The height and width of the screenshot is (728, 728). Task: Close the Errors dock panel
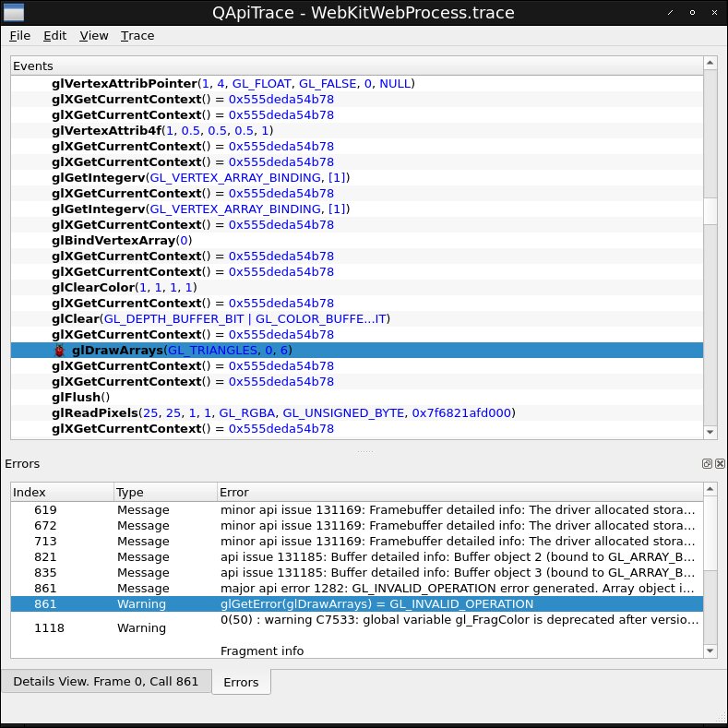(720, 463)
